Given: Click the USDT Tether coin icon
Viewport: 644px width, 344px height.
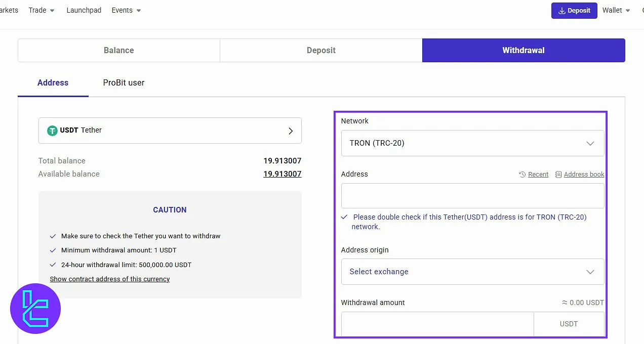Looking at the screenshot, I should pos(52,131).
